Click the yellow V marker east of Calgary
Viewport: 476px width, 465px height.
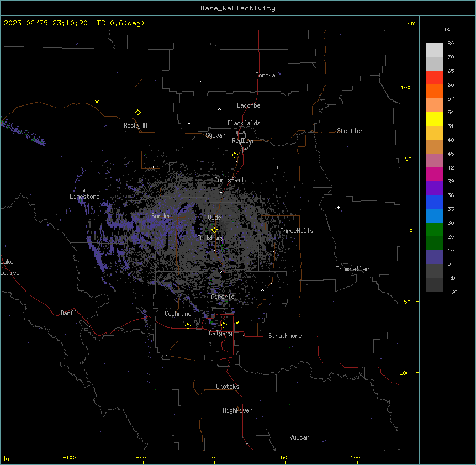[x=237, y=323]
